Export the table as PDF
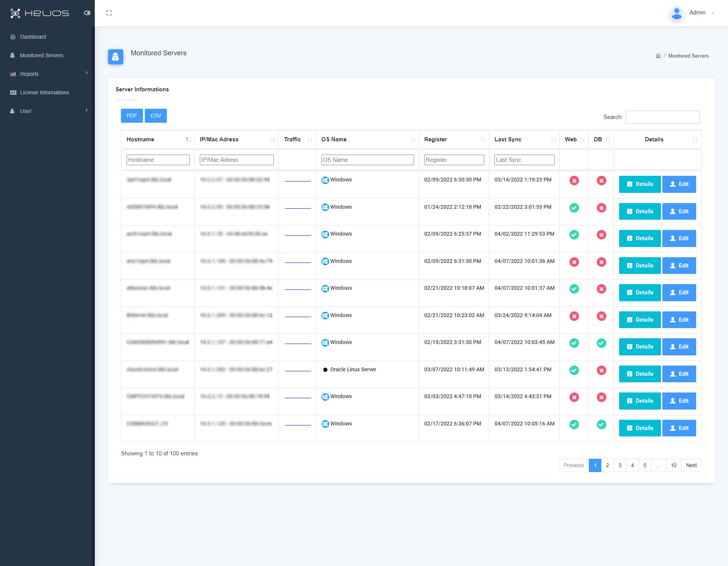 pos(132,115)
